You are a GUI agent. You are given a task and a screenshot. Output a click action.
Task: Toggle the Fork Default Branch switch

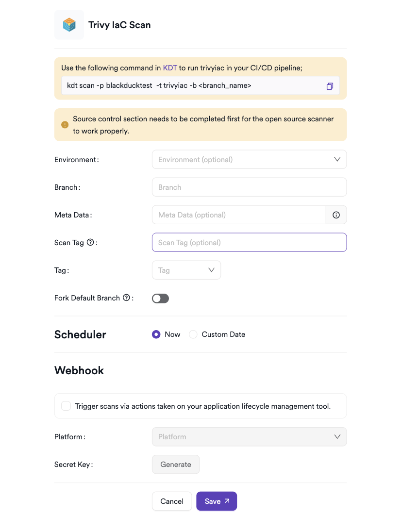pos(160,299)
